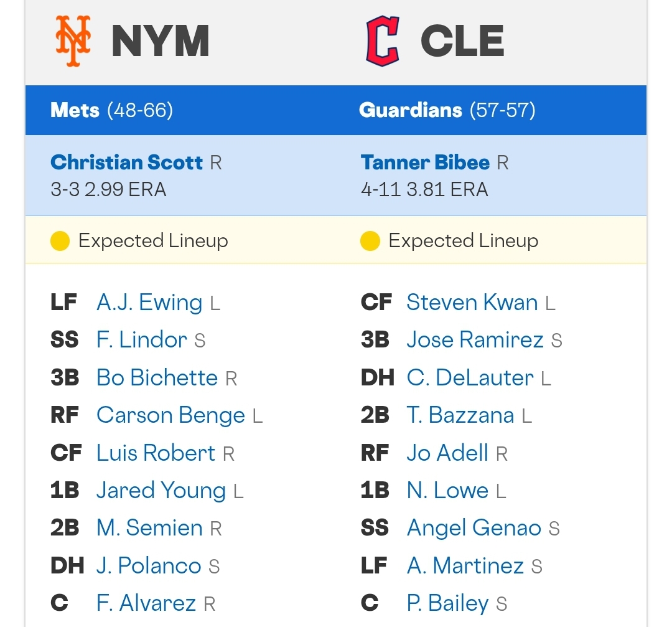Click Jo Adell in Guardians lineup
672x627 pixels.
447,453
